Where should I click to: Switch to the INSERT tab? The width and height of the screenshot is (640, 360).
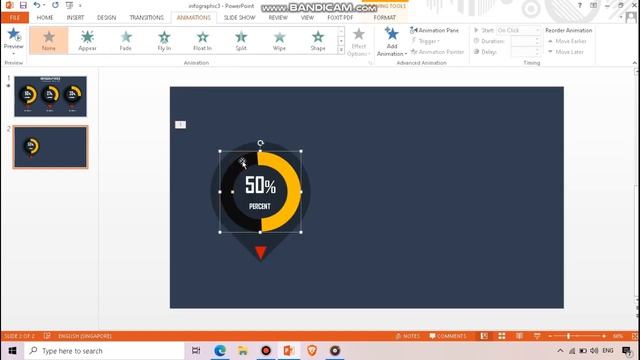(76, 18)
